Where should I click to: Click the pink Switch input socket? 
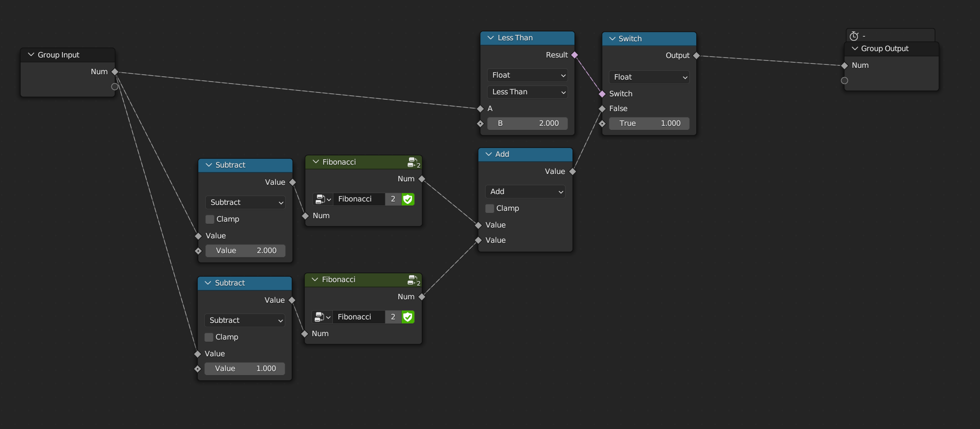[x=602, y=94]
